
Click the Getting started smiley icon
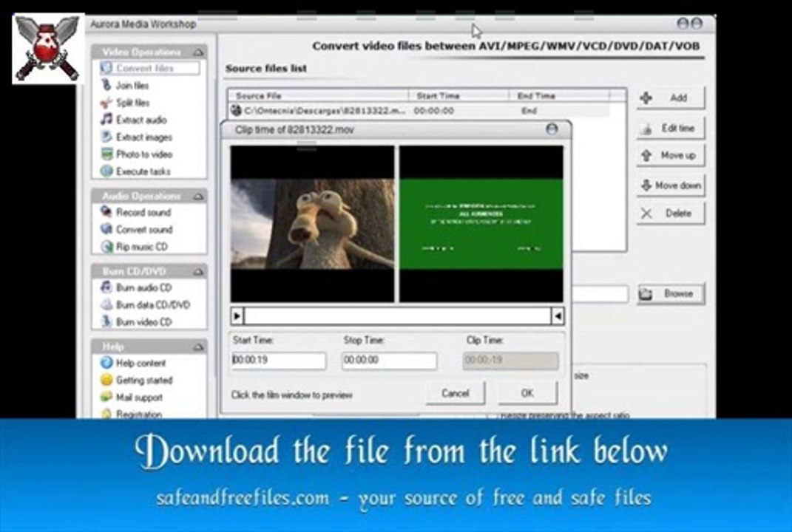(106, 380)
